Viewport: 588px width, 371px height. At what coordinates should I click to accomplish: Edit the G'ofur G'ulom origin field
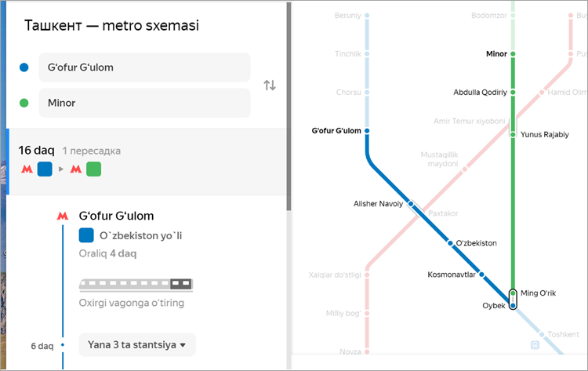(144, 67)
